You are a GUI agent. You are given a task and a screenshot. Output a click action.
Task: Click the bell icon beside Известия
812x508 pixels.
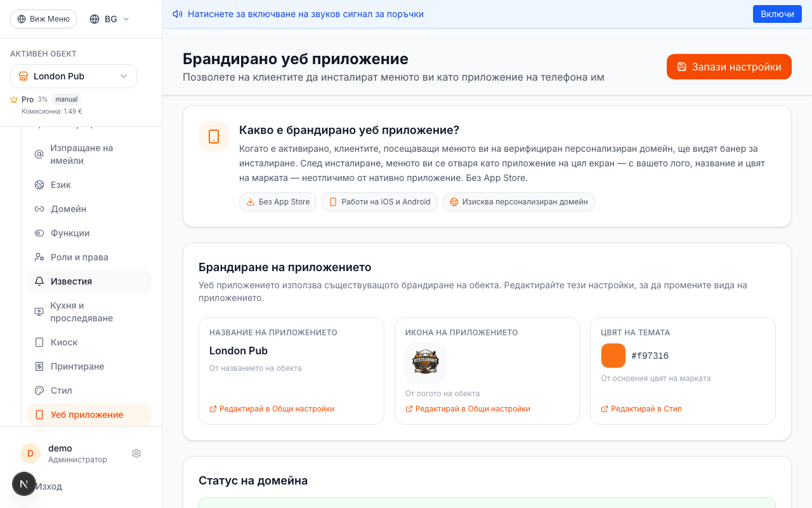(39, 281)
